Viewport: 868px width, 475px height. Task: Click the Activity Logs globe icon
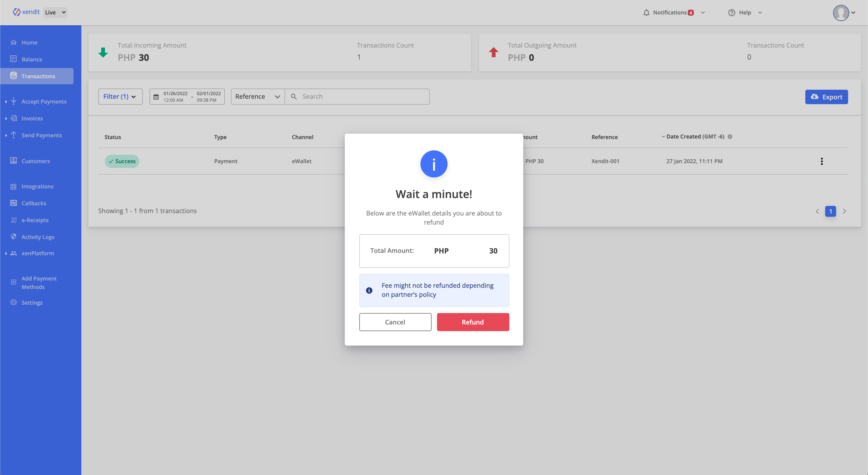(x=14, y=237)
